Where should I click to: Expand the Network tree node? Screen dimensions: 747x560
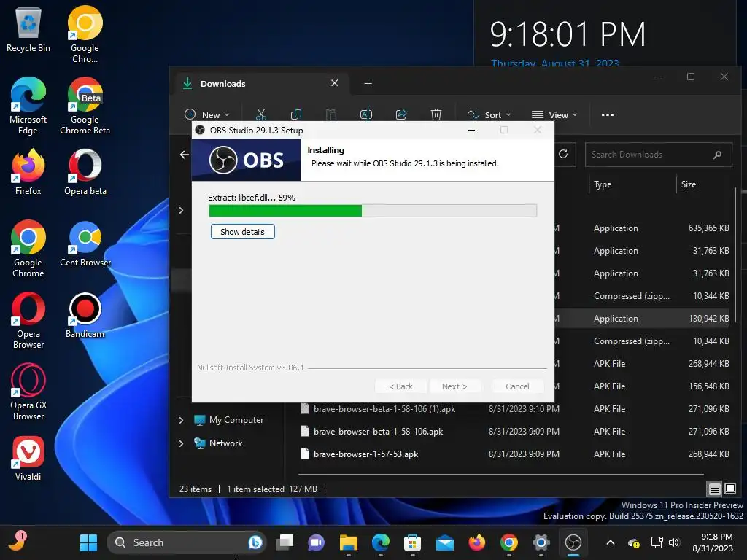click(181, 443)
